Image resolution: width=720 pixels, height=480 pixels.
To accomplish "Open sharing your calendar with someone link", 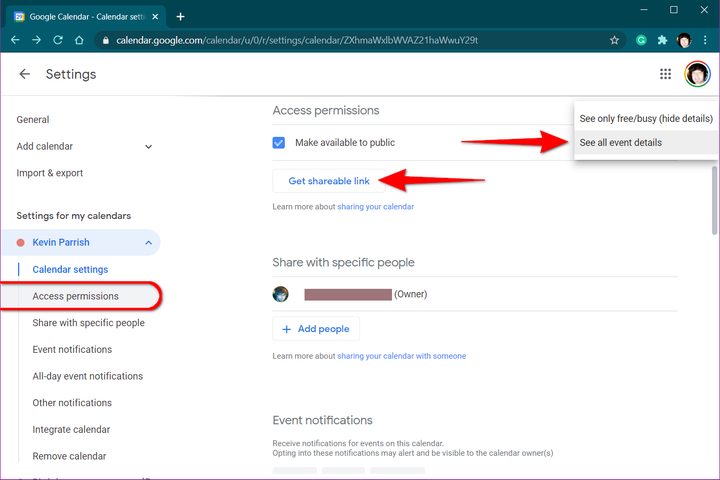I will click(401, 356).
